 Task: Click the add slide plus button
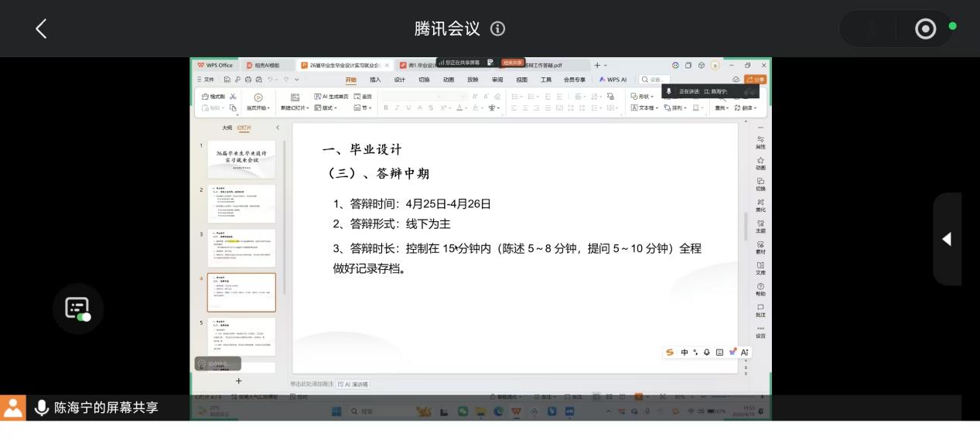pos(238,380)
